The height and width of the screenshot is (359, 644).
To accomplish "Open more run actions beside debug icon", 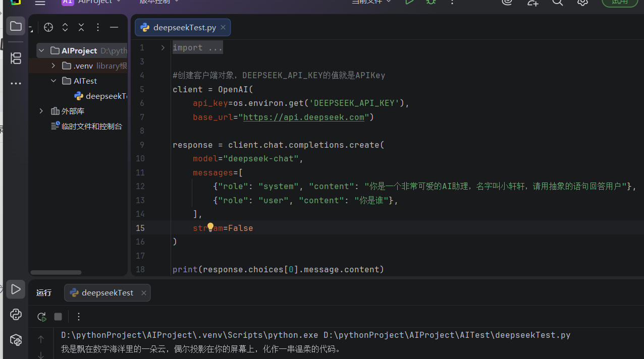I will point(452,3).
